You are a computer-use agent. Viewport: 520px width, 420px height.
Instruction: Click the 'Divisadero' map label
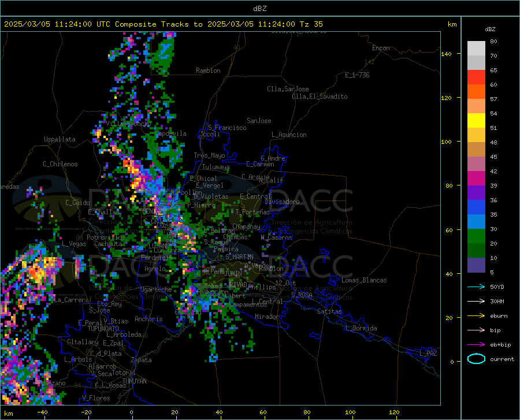(x=282, y=202)
